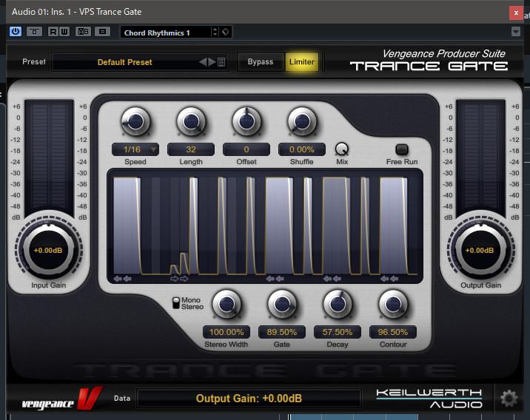530x420 pixels.
Task: Click the wide seventh gate step bar
Action: 336,226
